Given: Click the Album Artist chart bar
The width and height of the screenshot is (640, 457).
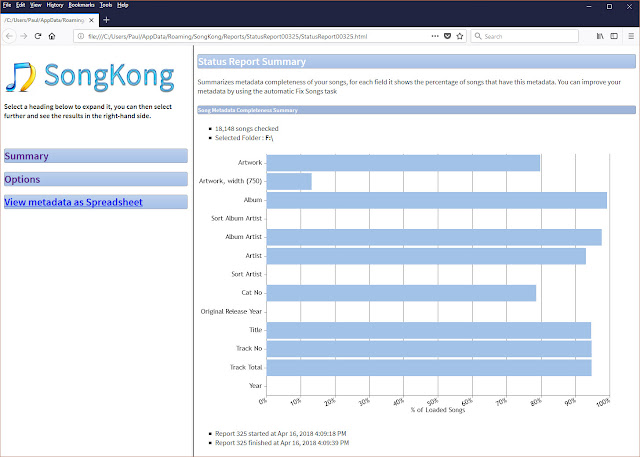Looking at the screenshot, I should [x=434, y=237].
